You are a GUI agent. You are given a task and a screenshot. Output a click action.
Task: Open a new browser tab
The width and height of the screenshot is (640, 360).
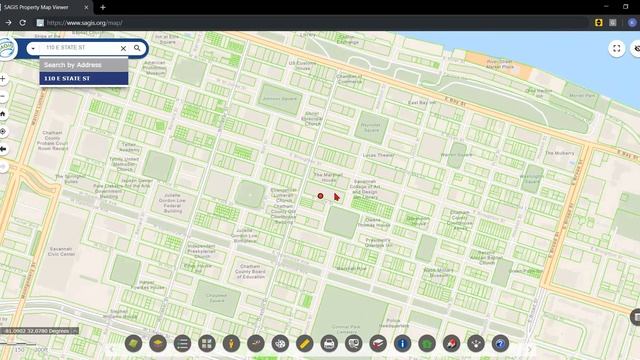pyautogui.click(x=103, y=7)
